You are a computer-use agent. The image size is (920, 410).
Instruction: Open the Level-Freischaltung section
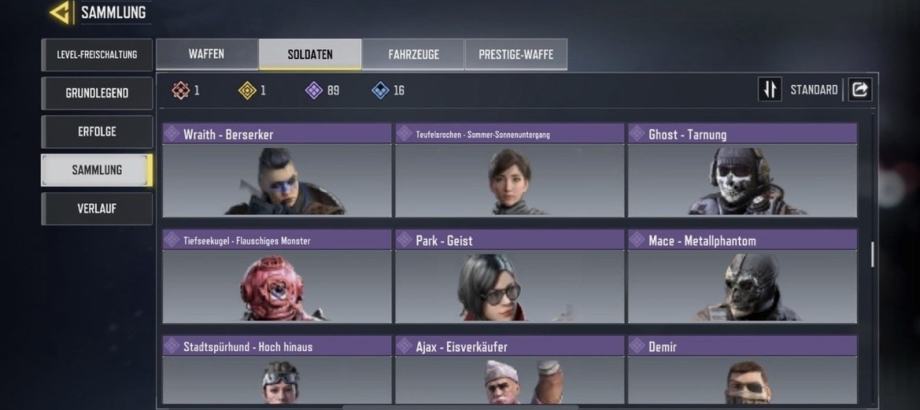(97, 55)
